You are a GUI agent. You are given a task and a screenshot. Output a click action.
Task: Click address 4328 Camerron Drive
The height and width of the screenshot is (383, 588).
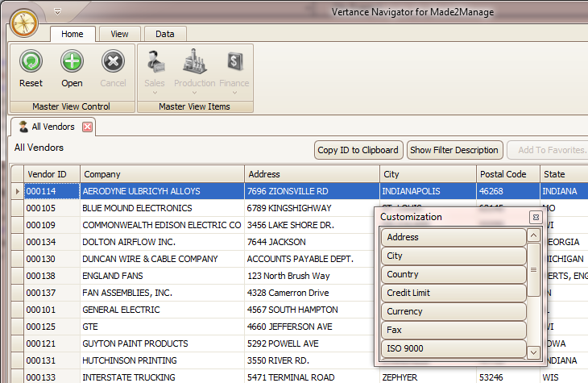[312, 293]
